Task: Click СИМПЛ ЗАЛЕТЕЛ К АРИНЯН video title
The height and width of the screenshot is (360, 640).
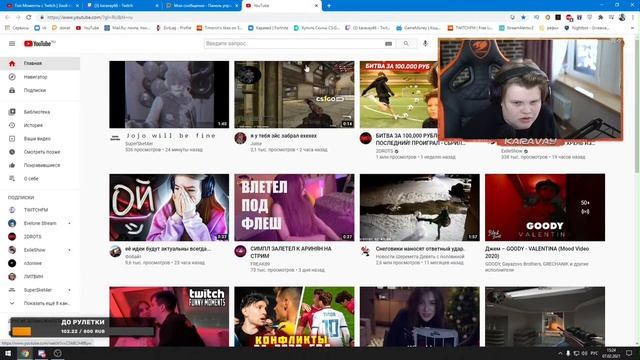Action: 291,252
